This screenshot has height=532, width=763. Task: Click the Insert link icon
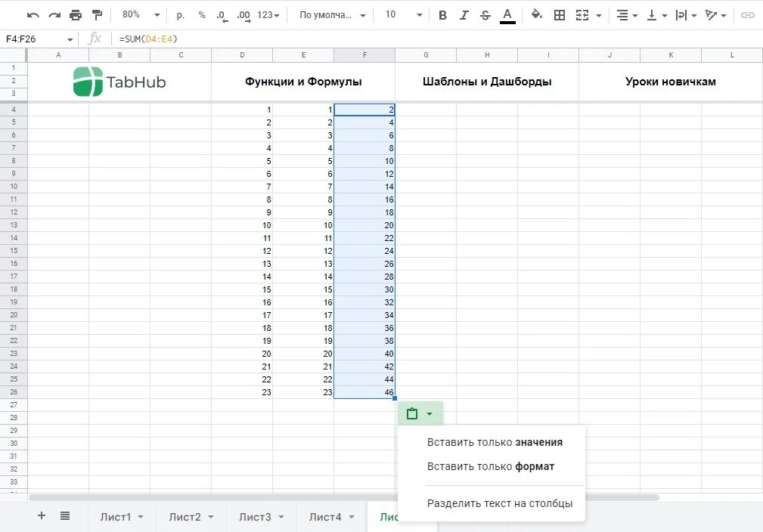pyautogui.click(x=747, y=15)
